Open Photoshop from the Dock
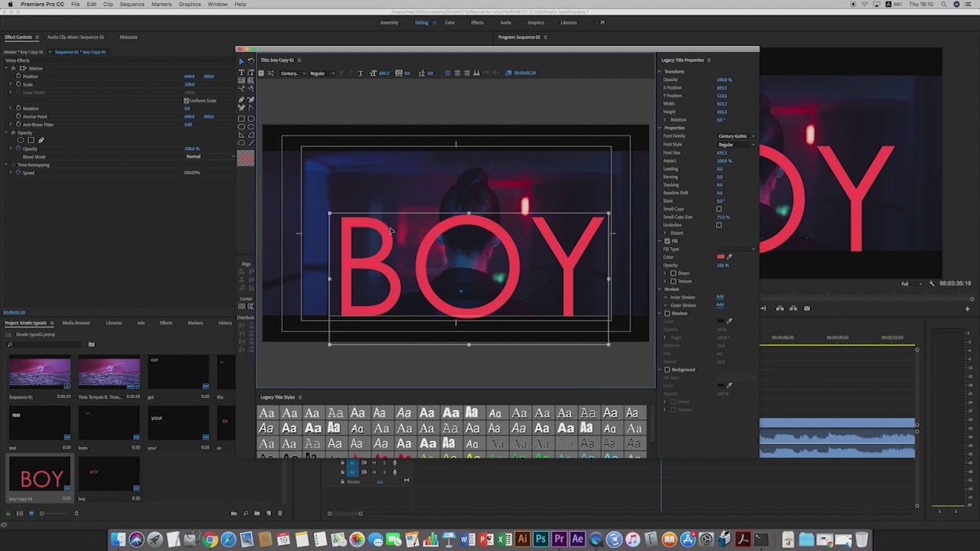Image resolution: width=980 pixels, height=551 pixels. tap(541, 540)
